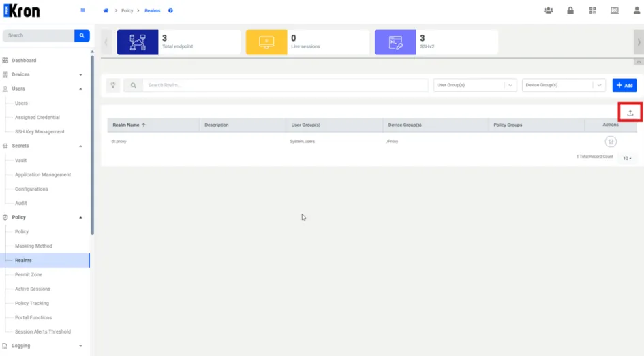Screen dimensions: 644x356
Task: Open Users submenu item
Action: click(21, 103)
